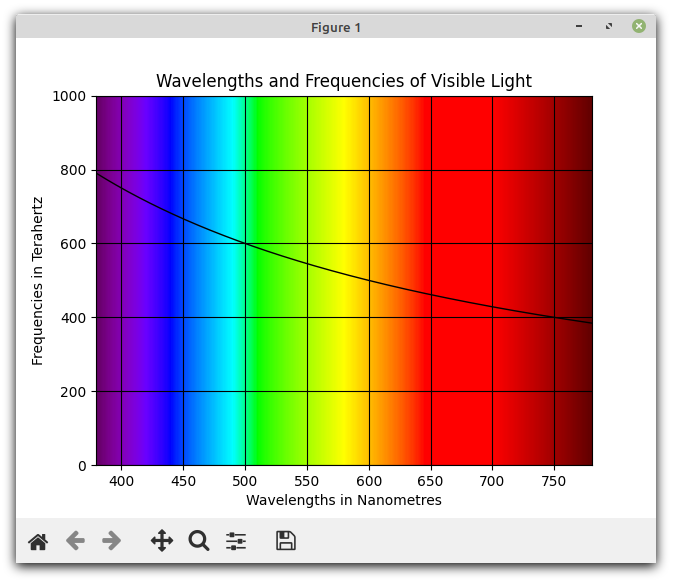This screenshot has height=584, width=673.
Task: Activate the Pan/move axes tool
Action: click(162, 541)
